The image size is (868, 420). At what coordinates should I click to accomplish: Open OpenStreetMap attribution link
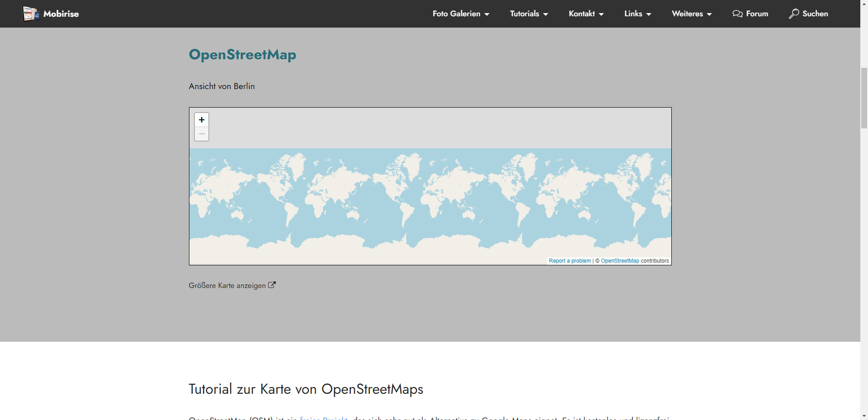click(x=620, y=261)
